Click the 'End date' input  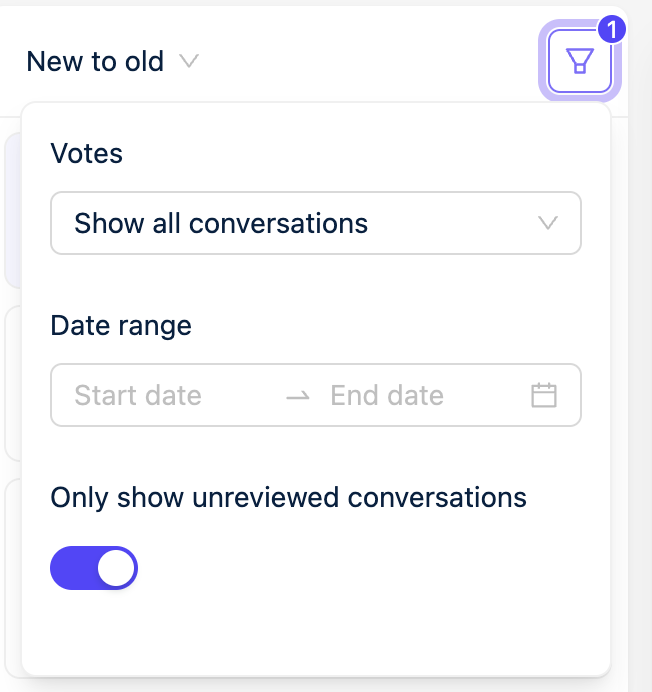tap(387, 395)
